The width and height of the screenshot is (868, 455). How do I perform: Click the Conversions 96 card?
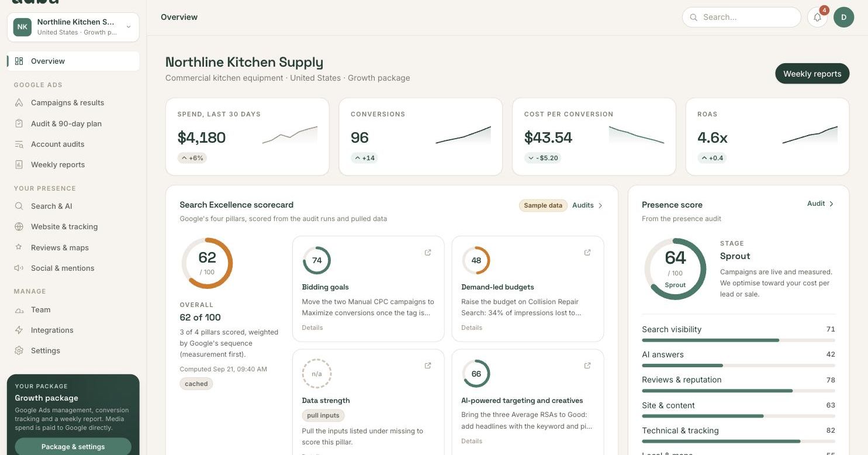pos(421,137)
